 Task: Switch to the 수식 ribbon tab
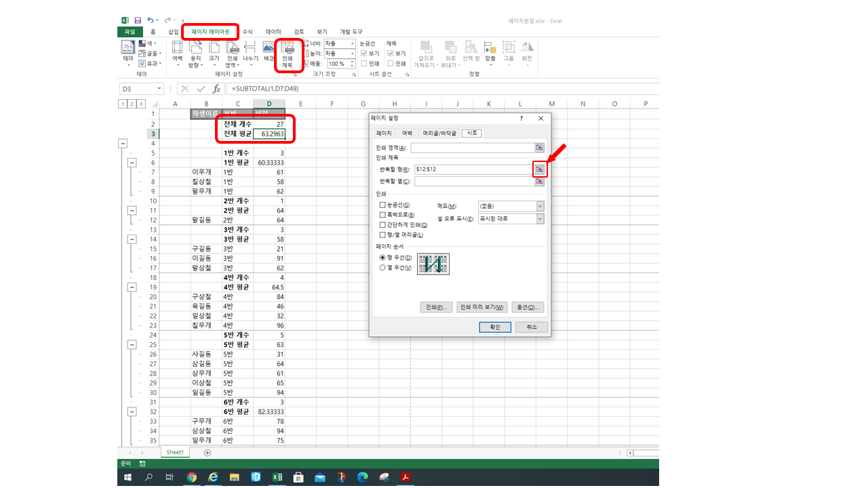248,32
